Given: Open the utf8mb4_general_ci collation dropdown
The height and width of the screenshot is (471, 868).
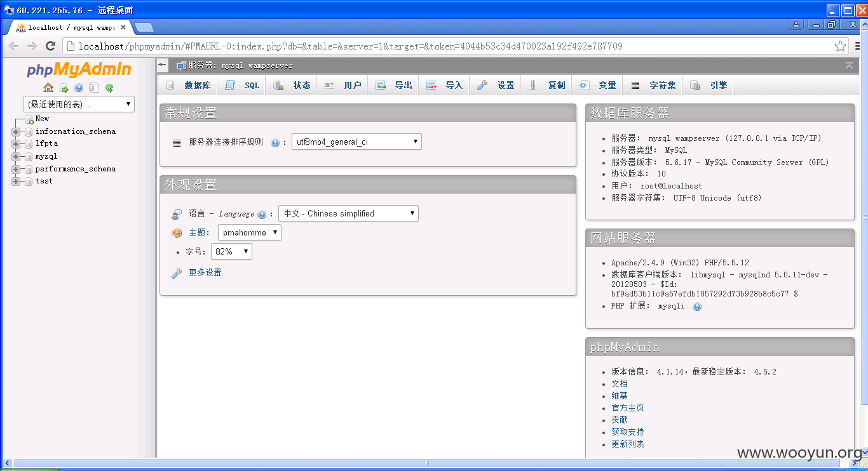Looking at the screenshot, I should 356,142.
